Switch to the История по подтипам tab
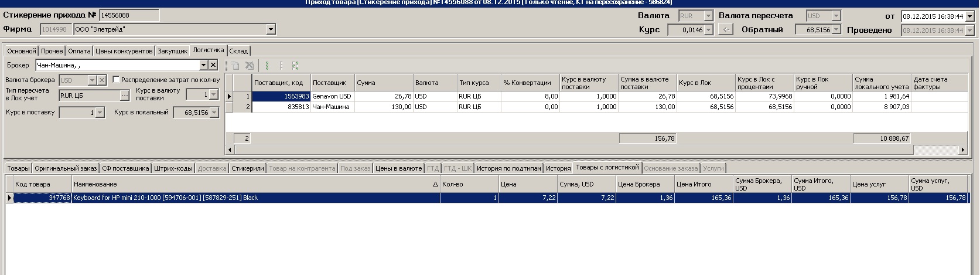 508,168
